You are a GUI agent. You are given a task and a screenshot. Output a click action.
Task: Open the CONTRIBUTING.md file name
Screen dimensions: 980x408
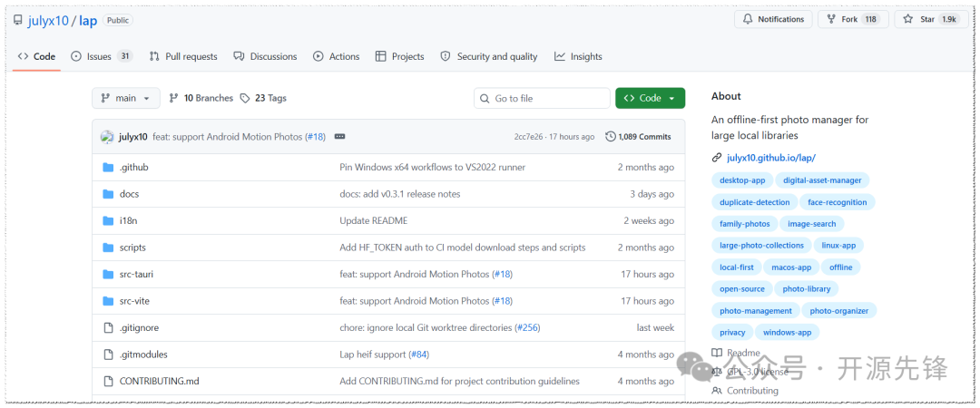[x=160, y=381]
